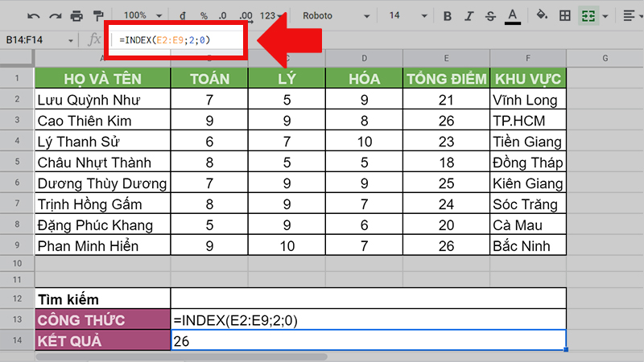Screen dimensions: 644x362
Task: Pick a fill color with paint bucket
Action: tap(542, 15)
